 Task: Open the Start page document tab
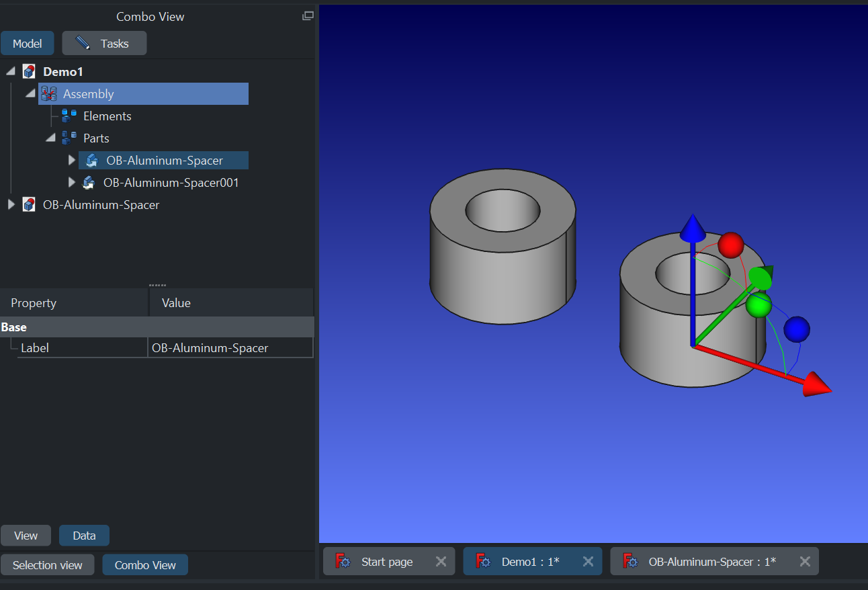click(389, 561)
